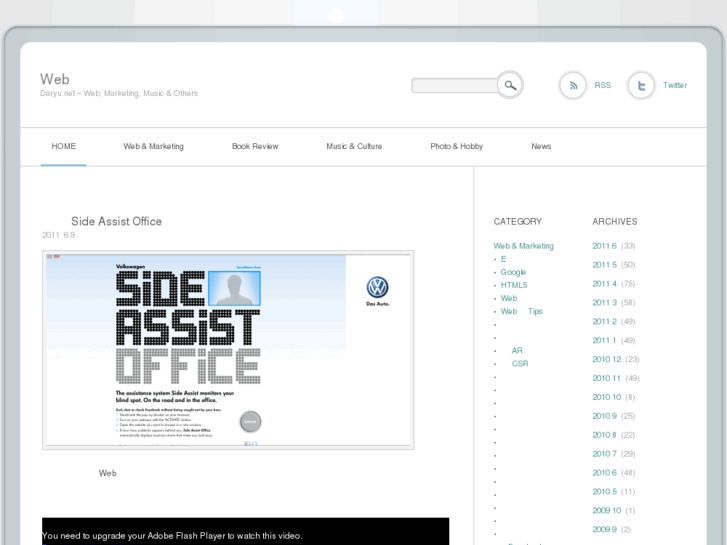The height and width of the screenshot is (545, 727).
Task: Open the 2010 8 archive
Action: coord(605,435)
